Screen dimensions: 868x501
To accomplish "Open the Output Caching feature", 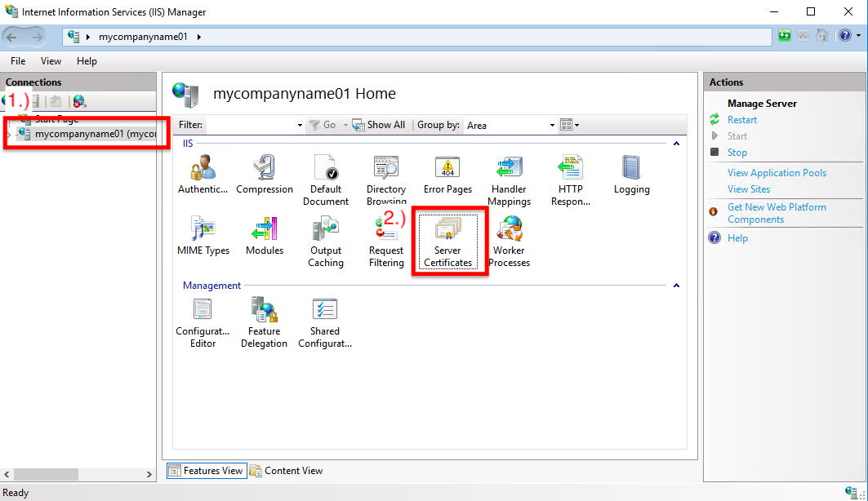I will pyautogui.click(x=326, y=241).
